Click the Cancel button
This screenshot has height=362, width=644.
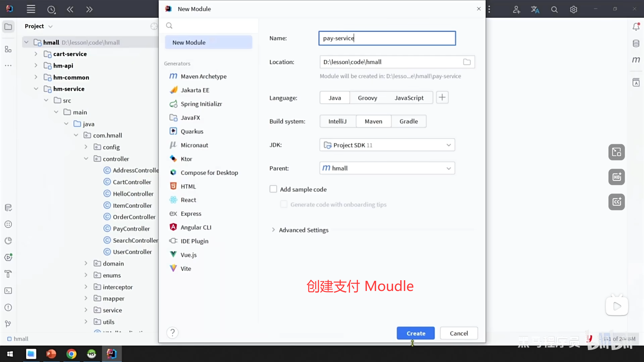tap(459, 333)
